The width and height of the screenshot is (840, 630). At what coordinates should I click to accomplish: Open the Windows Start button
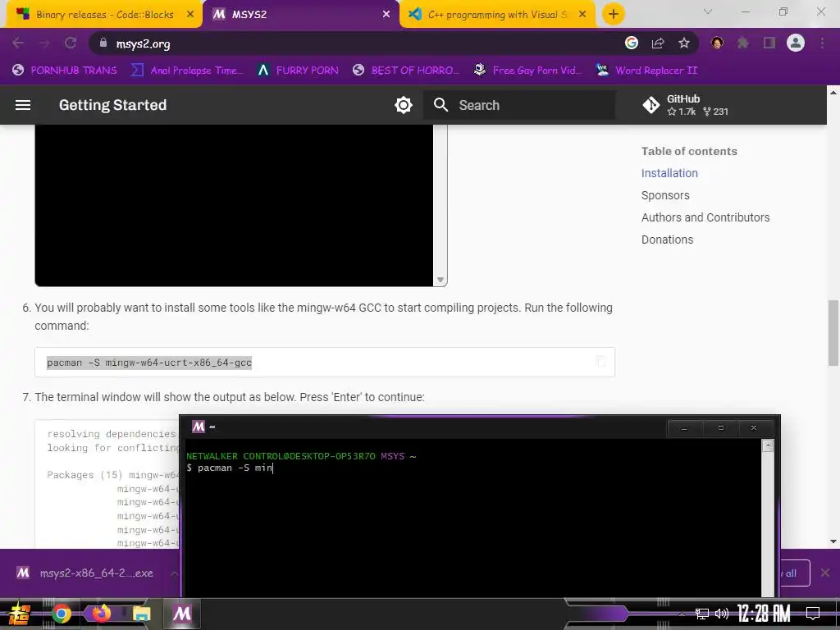coord(20,614)
